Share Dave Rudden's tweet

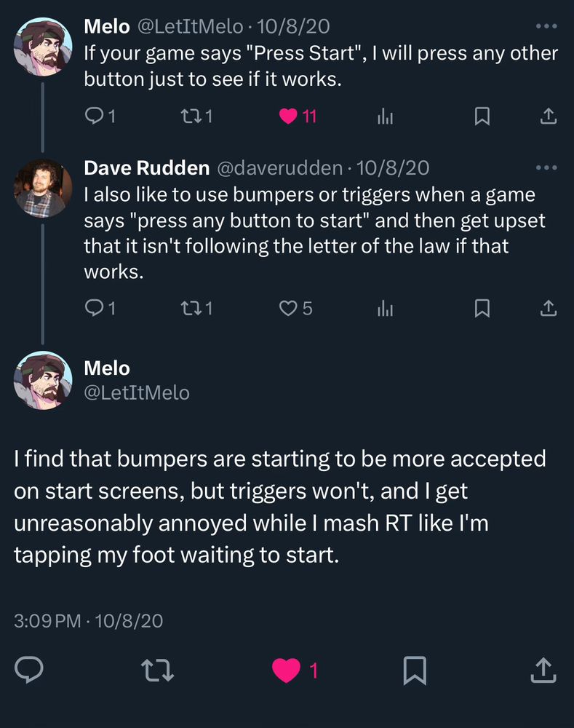click(549, 309)
